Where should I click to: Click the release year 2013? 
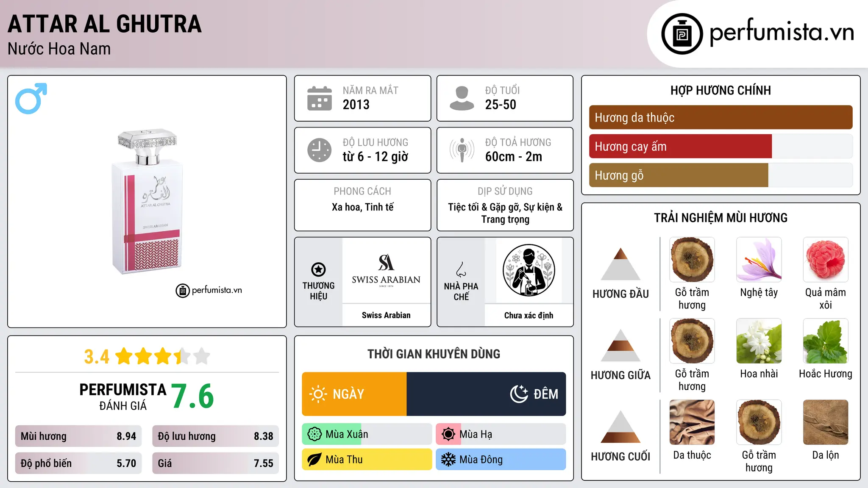coord(356,105)
